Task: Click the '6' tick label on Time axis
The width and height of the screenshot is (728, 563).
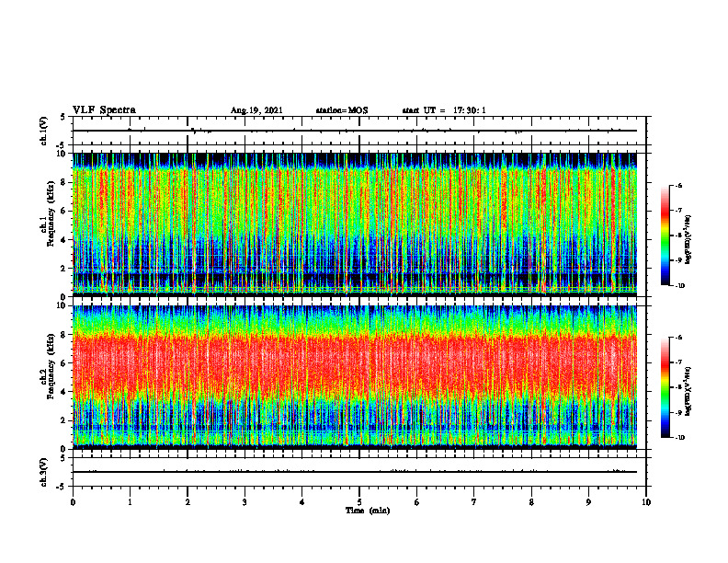Action: [417, 502]
